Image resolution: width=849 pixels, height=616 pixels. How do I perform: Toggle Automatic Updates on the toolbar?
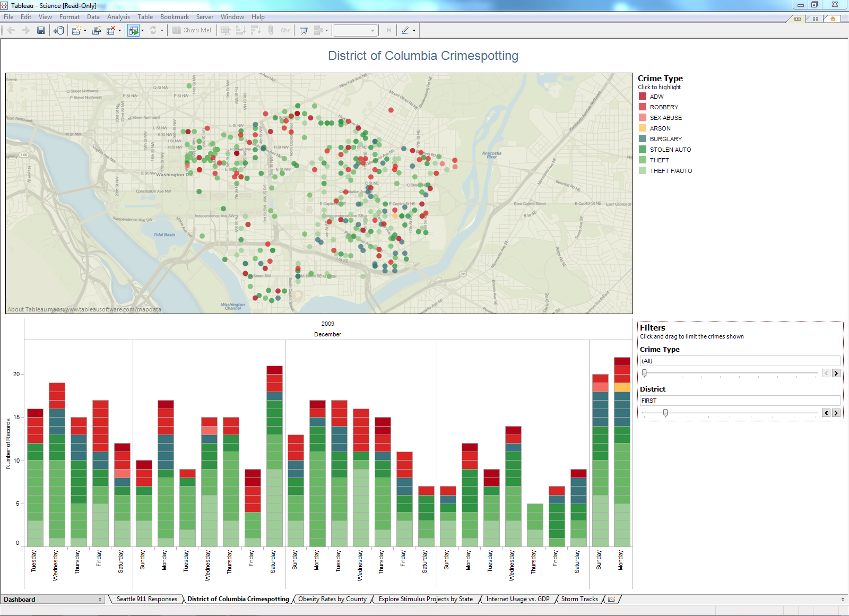tap(134, 30)
